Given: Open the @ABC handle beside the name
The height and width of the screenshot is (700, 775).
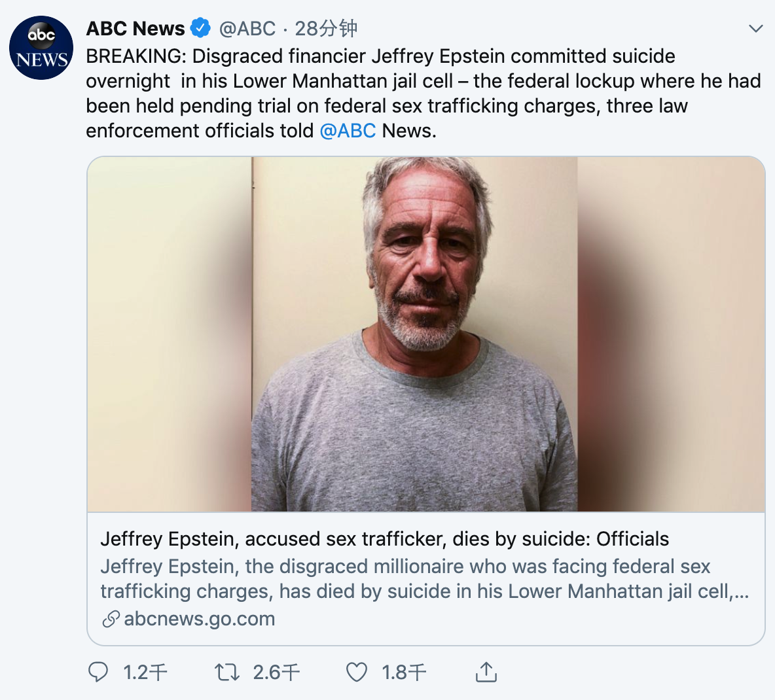Looking at the screenshot, I should 247,28.
